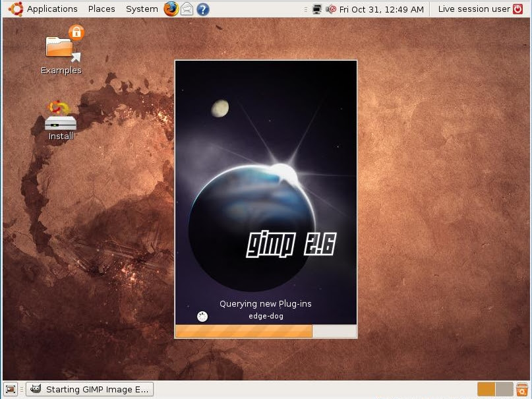This screenshot has height=399, width=532.
Task: Switch to the first orange workspace
Action: coord(487,389)
